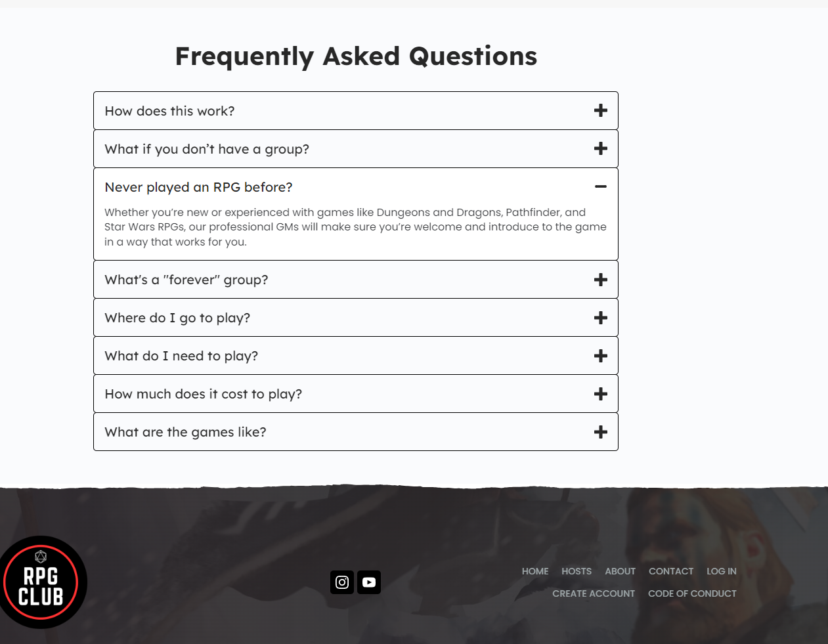Click Create Account link
828x644 pixels.
594,593
